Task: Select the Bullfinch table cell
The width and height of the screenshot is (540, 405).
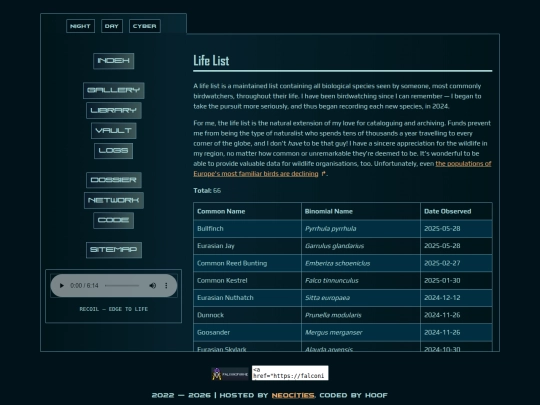Action: tap(247, 229)
